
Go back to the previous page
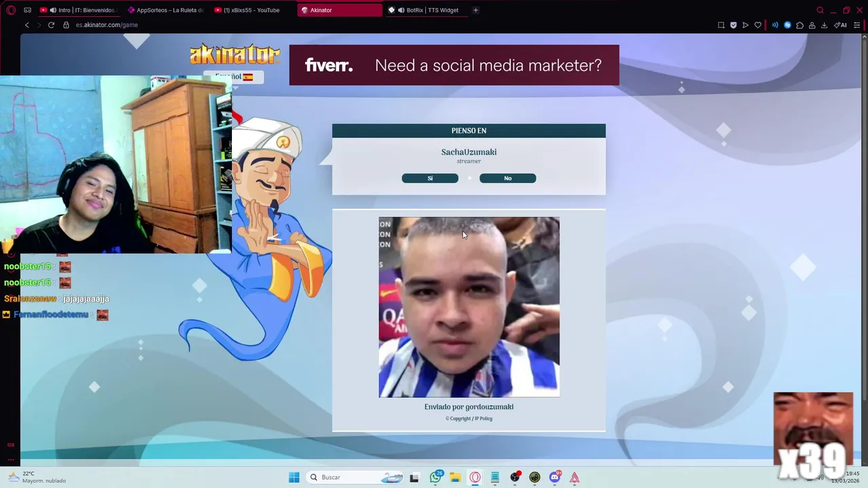point(27,25)
